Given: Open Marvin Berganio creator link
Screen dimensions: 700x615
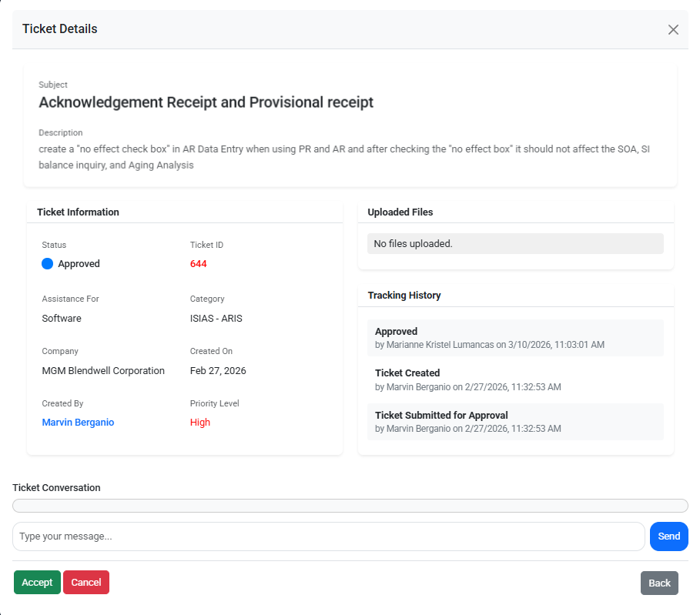Looking at the screenshot, I should pyautogui.click(x=78, y=423).
